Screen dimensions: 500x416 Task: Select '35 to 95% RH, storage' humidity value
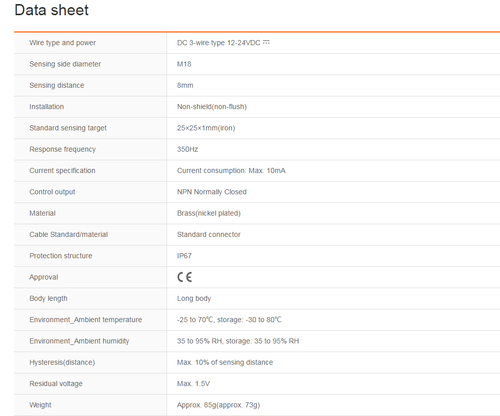coord(238,341)
